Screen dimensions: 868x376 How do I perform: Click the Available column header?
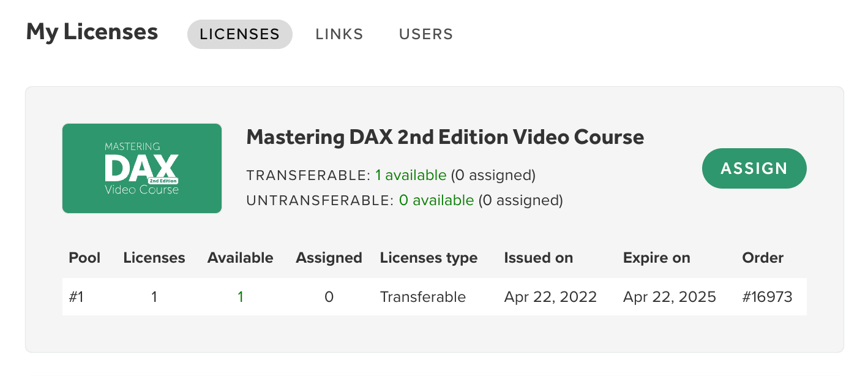tap(241, 258)
